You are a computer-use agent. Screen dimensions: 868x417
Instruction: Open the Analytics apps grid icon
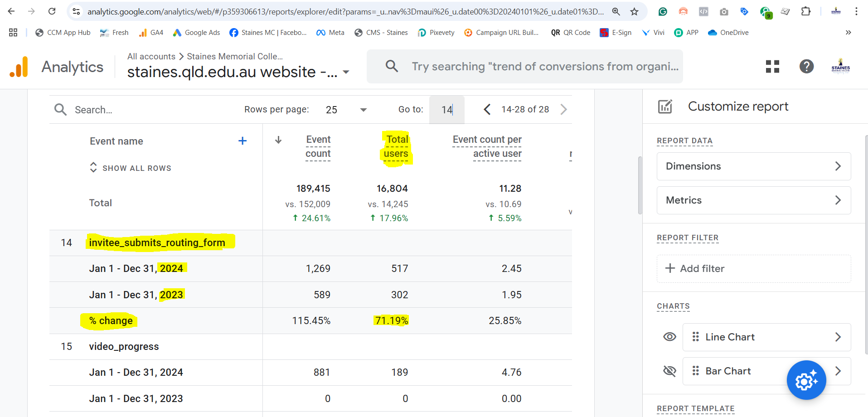(772, 67)
